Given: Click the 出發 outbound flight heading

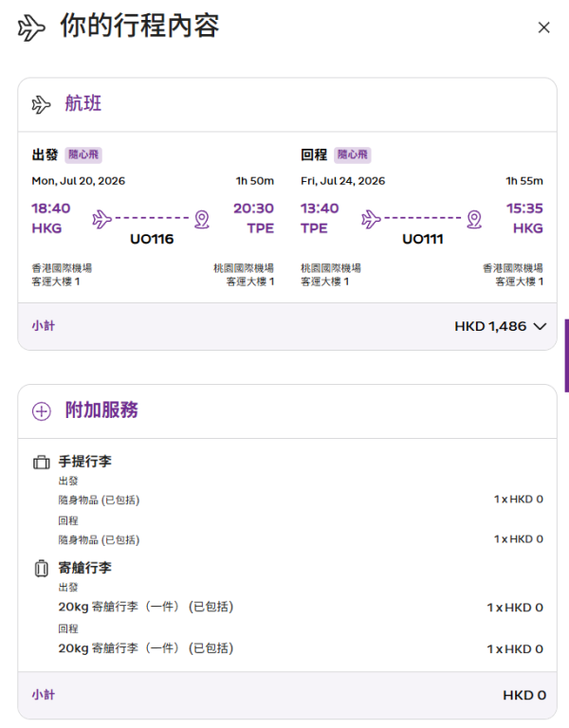Looking at the screenshot, I should pos(45,155).
